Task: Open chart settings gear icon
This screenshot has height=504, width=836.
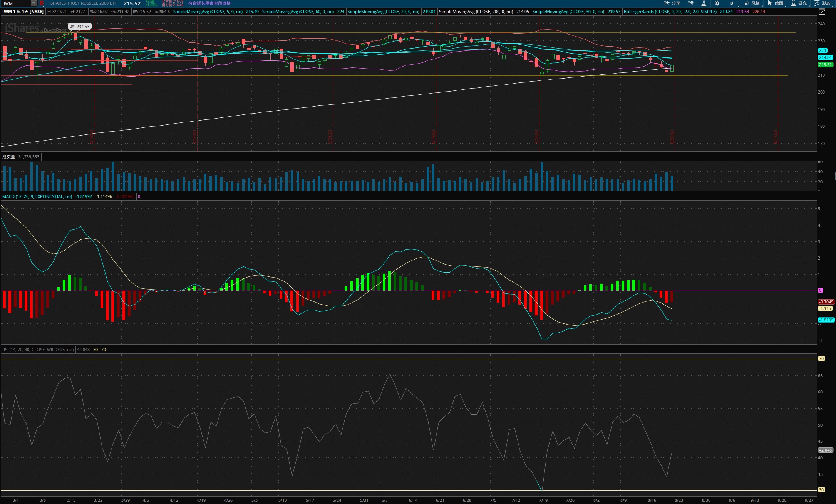Action: click(717, 3)
